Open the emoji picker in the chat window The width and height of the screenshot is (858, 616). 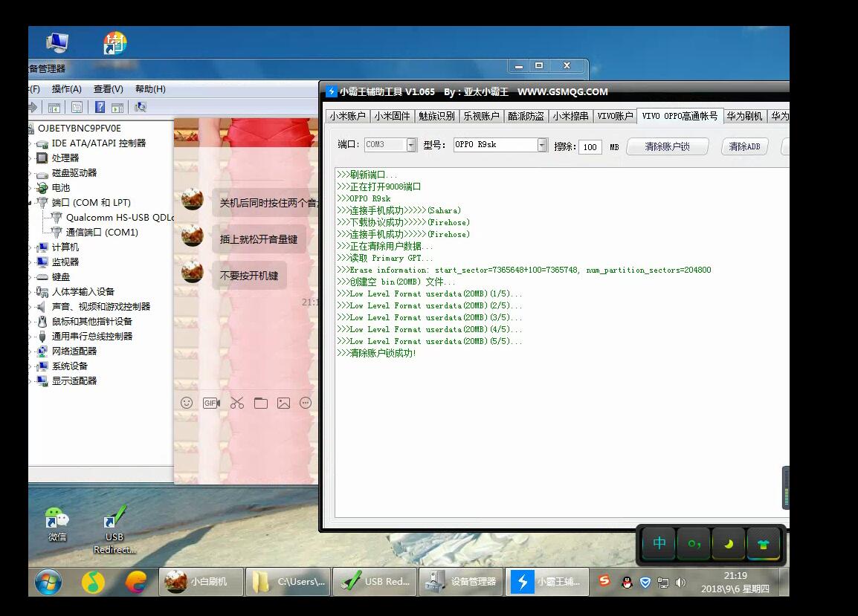(x=187, y=403)
